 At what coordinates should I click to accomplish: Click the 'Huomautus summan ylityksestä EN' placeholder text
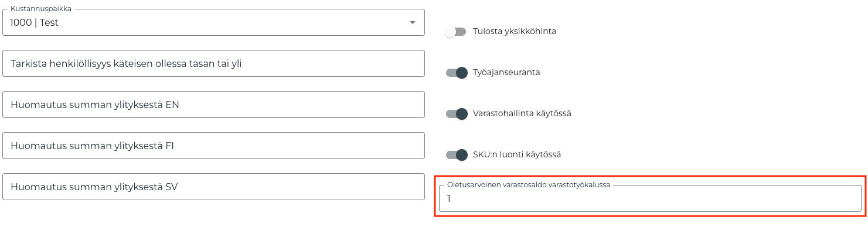[95, 105]
